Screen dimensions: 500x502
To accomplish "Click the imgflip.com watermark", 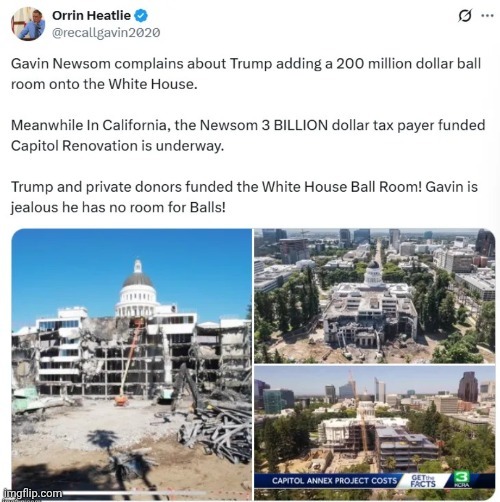I will click(x=32, y=493).
